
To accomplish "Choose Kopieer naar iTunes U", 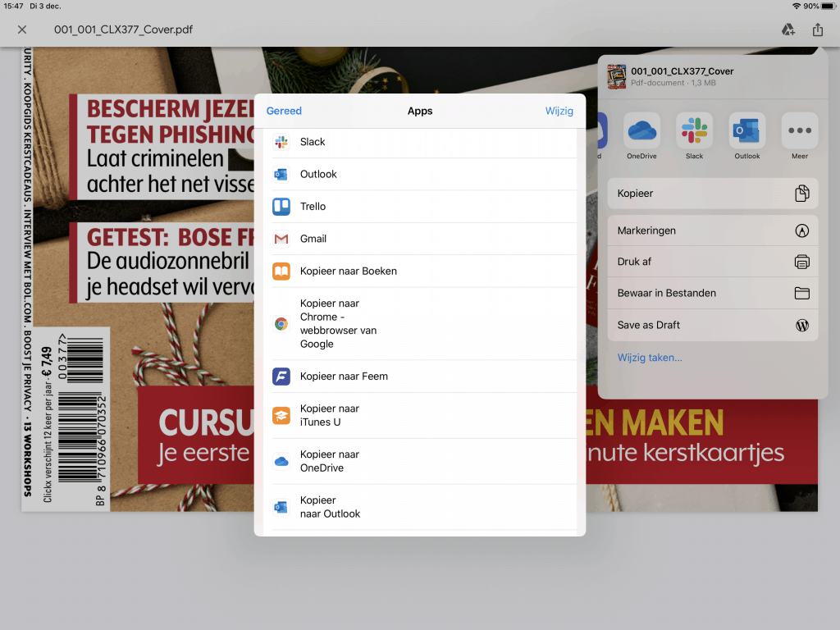I will (420, 415).
